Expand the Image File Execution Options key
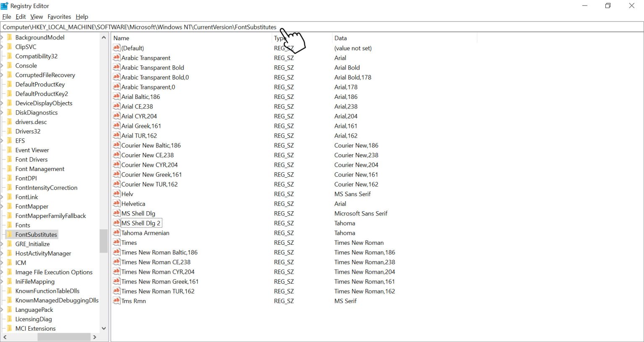The height and width of the screenshot is (342, 644). tap(2, 272)
